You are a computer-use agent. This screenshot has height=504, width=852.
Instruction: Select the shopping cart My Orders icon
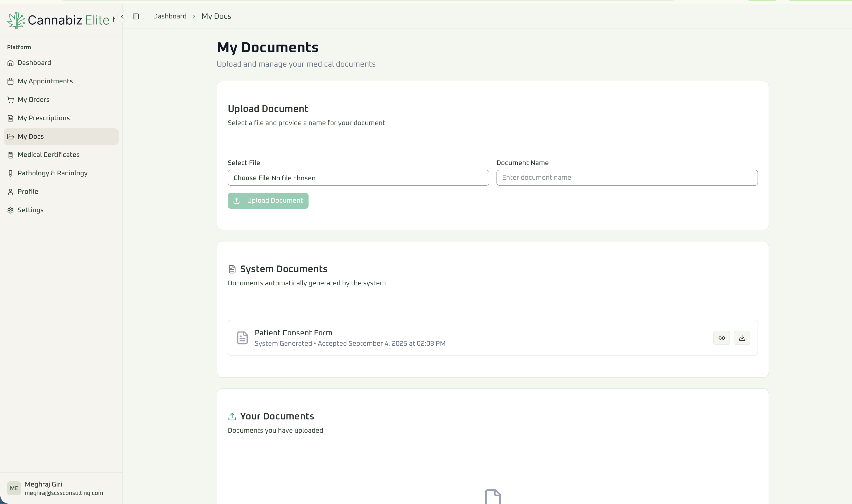(x=11, y=99)
